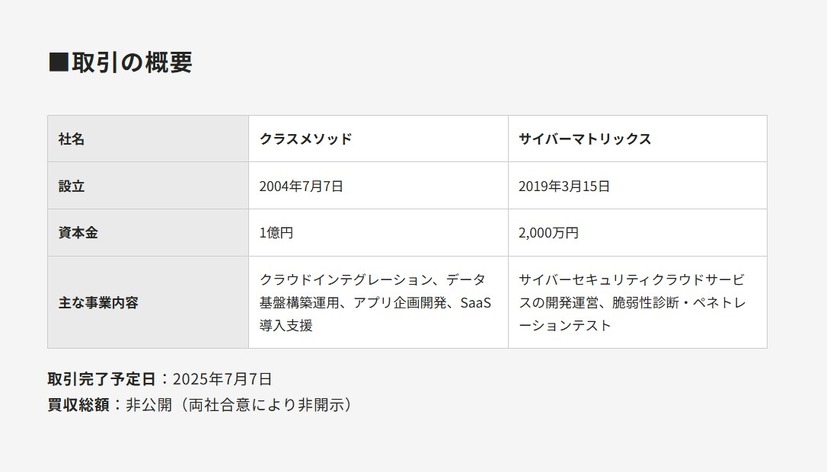827x472 pixels.
Task: Click the 2,000万円 capital cell
Action: [548, 233]
